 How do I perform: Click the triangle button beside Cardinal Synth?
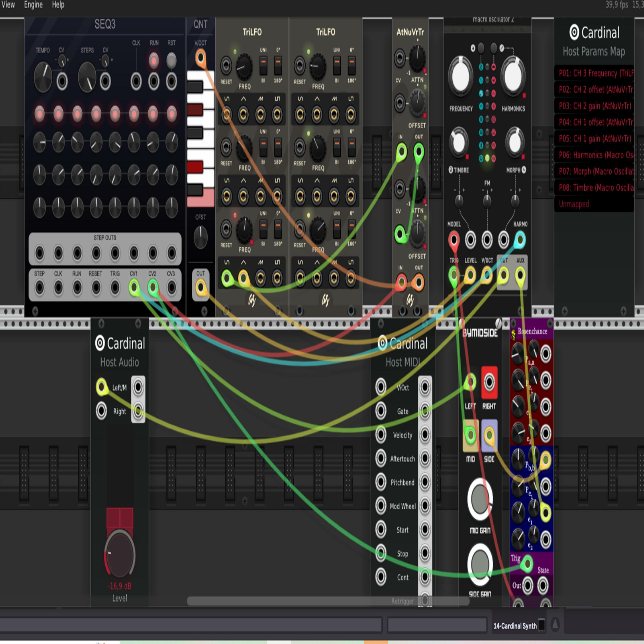coord(555,624)
